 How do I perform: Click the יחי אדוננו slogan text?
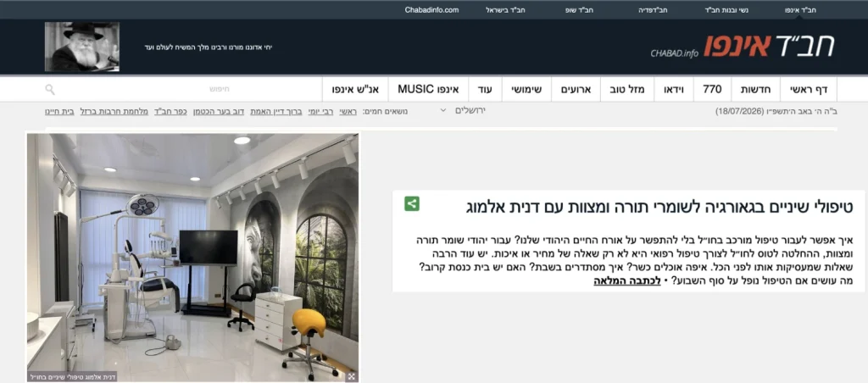[209, 47]
